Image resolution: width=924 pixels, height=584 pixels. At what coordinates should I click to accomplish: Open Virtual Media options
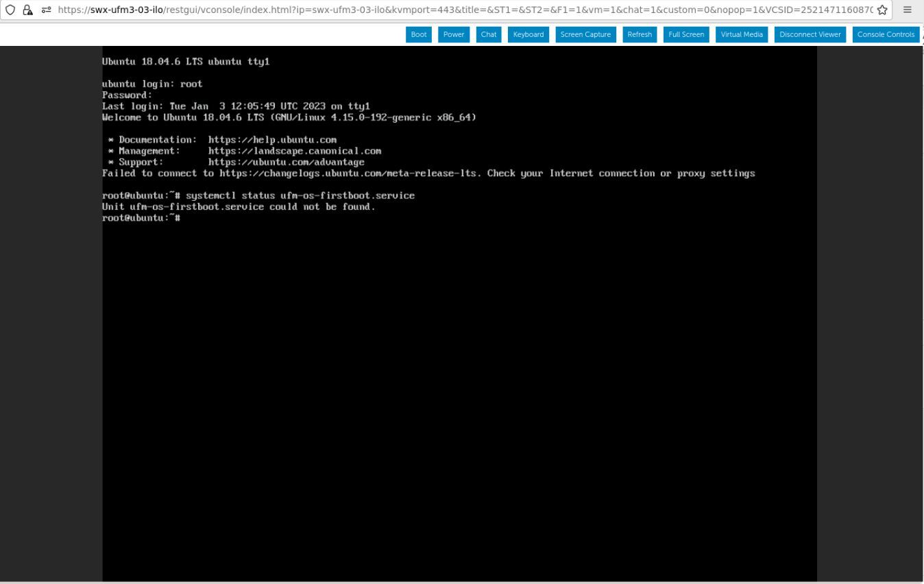pos(741,34)
